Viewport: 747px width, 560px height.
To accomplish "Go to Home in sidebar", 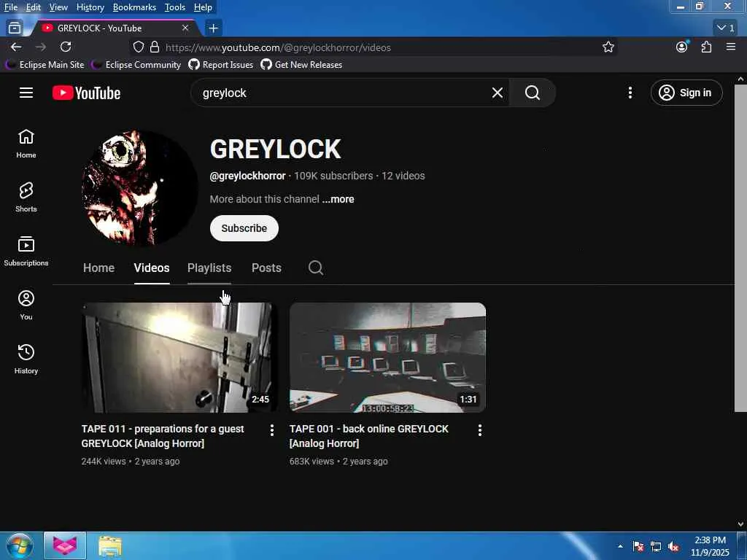I will coord(26,144).
